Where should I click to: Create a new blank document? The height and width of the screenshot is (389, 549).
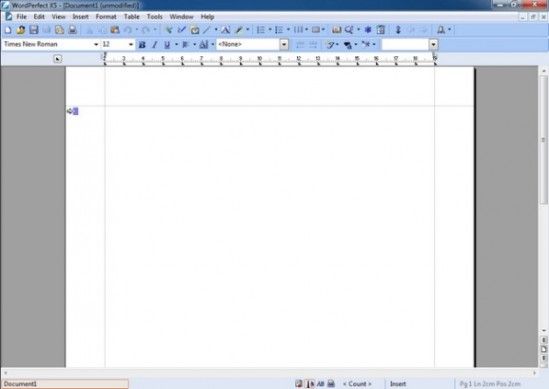(x=8, y=30)
